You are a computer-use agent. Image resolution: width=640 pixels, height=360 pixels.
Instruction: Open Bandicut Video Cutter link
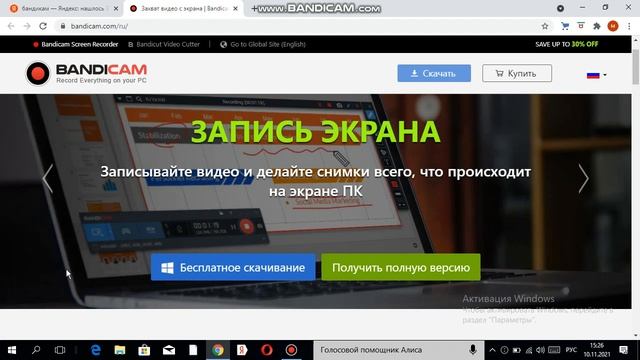click(x=164, y=44)
